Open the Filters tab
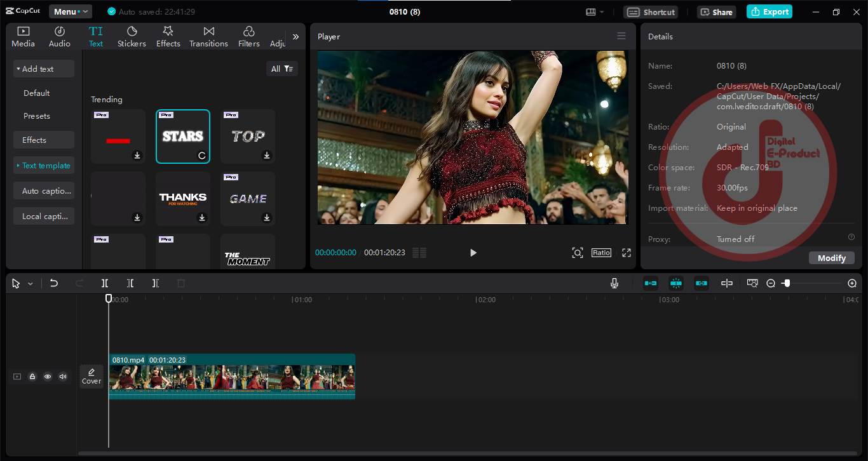Viewport: 868px width, 461px height. coord(249,37)
